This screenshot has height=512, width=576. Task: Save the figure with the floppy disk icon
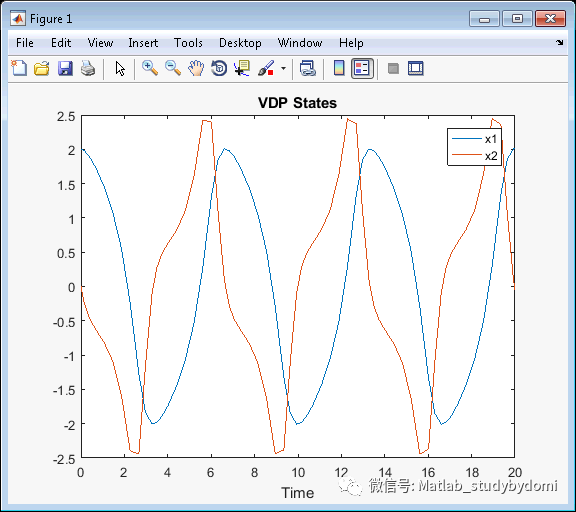tap(65, 68)
